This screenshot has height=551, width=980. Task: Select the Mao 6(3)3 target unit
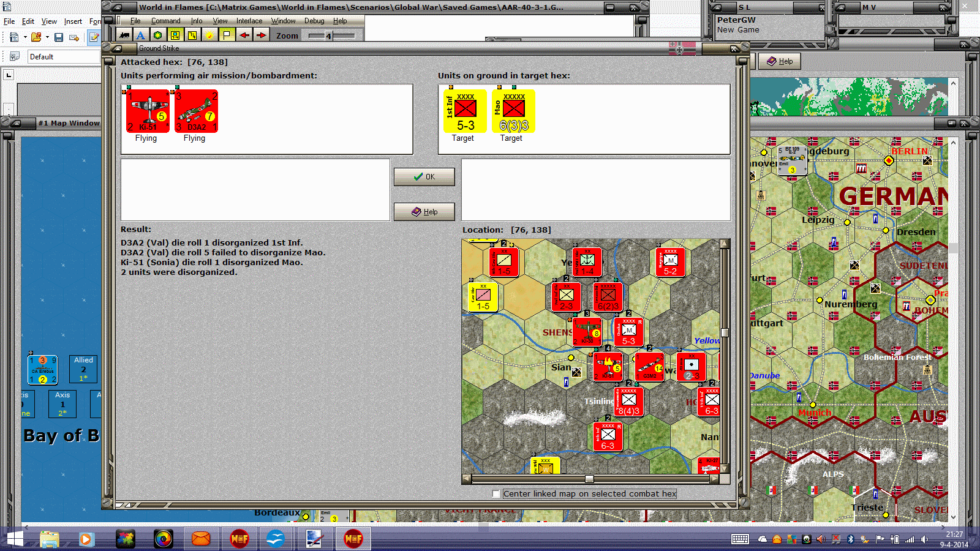point(513,111)
